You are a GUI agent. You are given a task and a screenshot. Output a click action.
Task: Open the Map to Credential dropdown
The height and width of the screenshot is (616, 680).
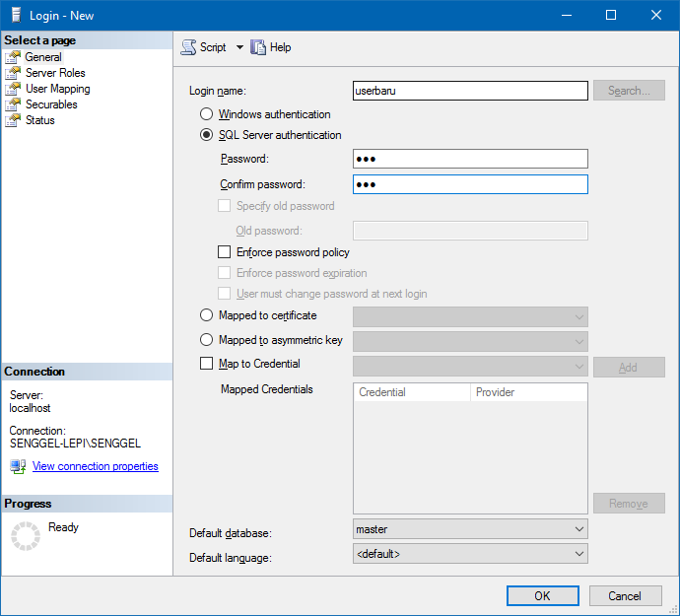tap(470, 366)
